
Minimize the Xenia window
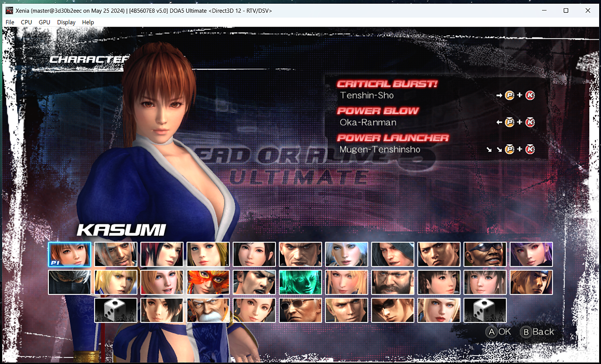[544, 11]
